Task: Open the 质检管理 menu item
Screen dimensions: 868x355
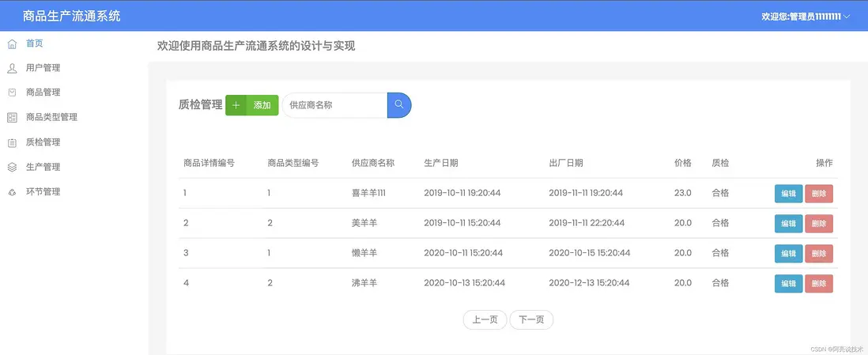Action: pos(43,142)
